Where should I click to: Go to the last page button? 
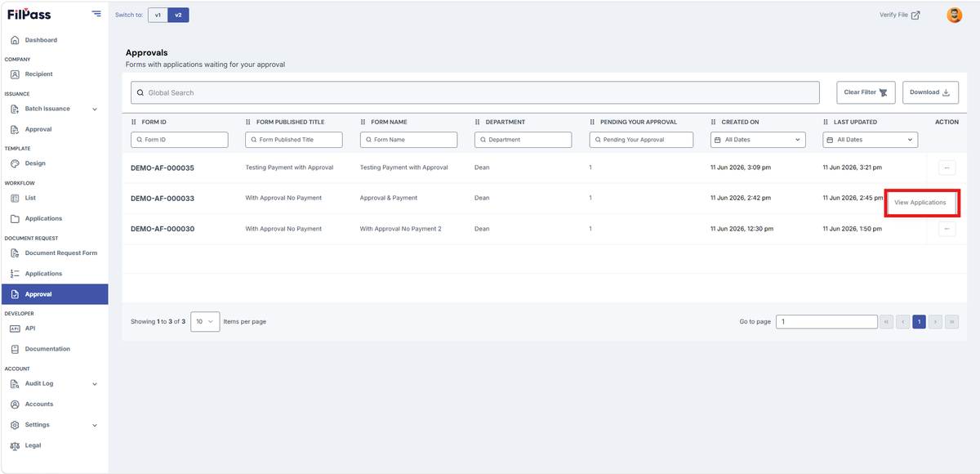click(x=952, y=322)
